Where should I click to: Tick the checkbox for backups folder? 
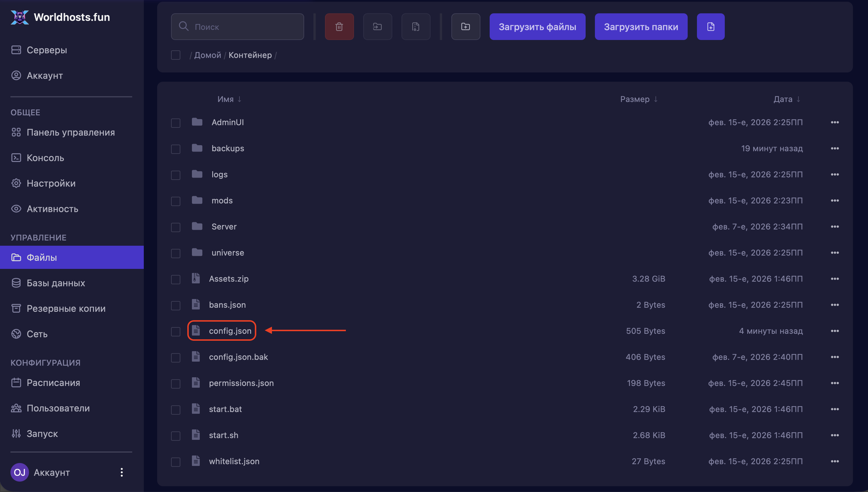pos(175,149)
